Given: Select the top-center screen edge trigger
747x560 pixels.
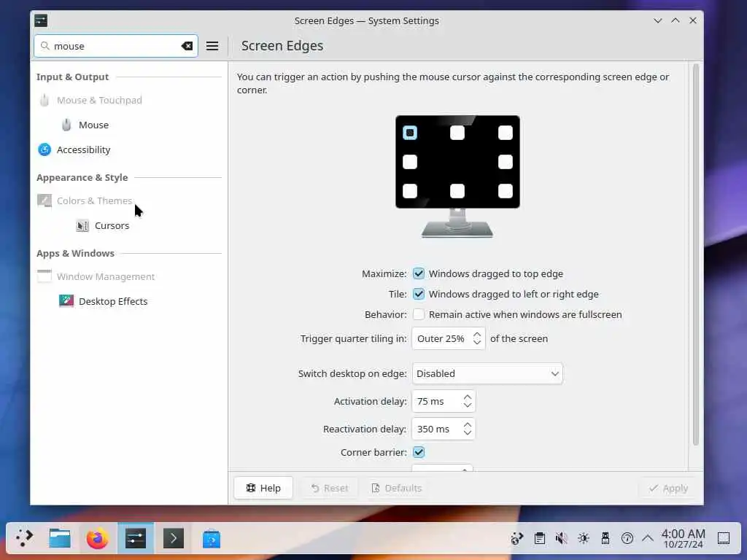Looking at the screenshot, I should point(457,133).
